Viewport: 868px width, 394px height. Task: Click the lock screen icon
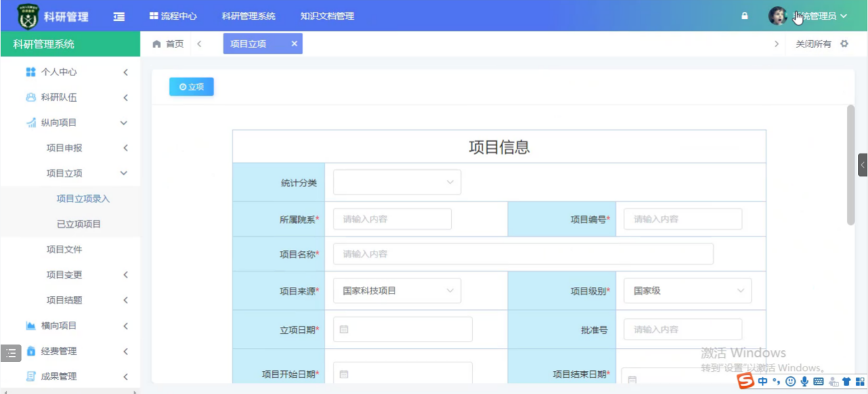coord(745,16)
